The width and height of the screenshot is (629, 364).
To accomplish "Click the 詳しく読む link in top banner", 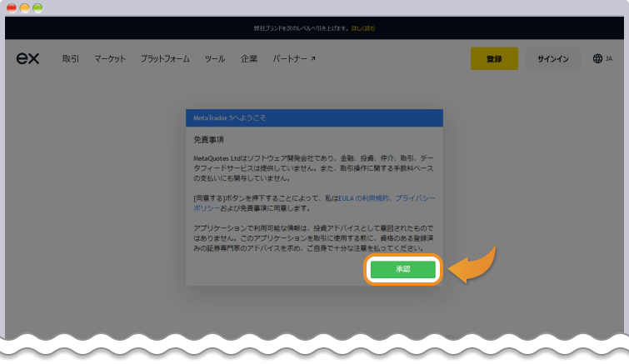I will coord(363,28).
